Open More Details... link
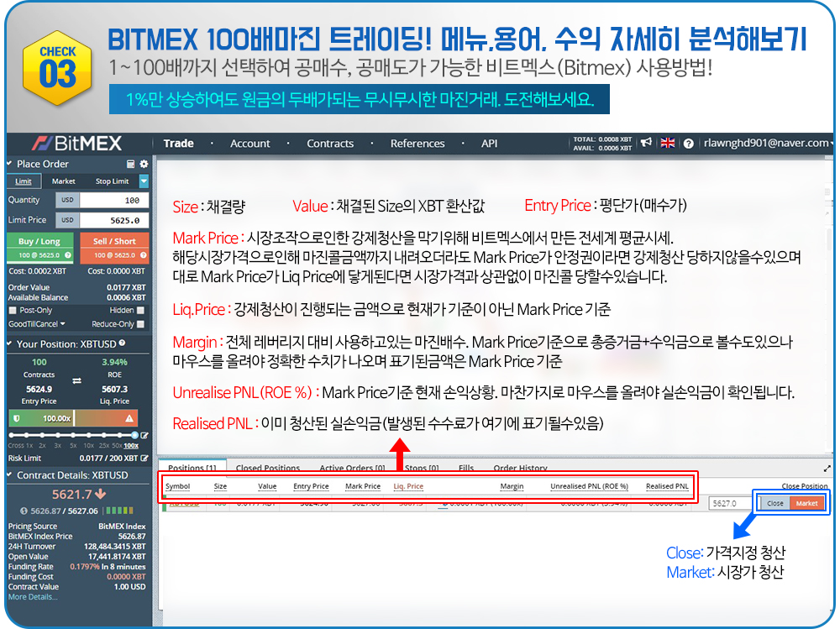Screen dimensions: 840x629 pos(32,597)
